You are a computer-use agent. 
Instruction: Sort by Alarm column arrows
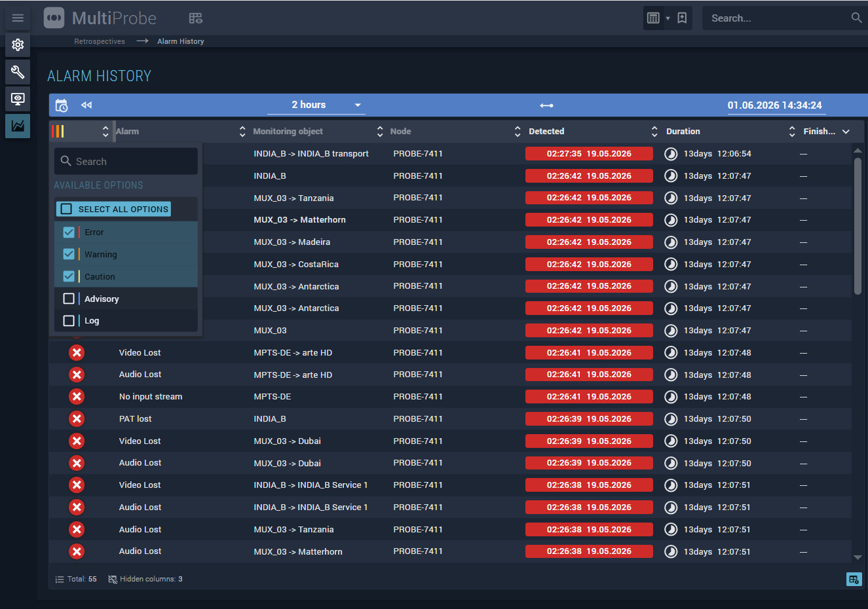pos(242,132)
